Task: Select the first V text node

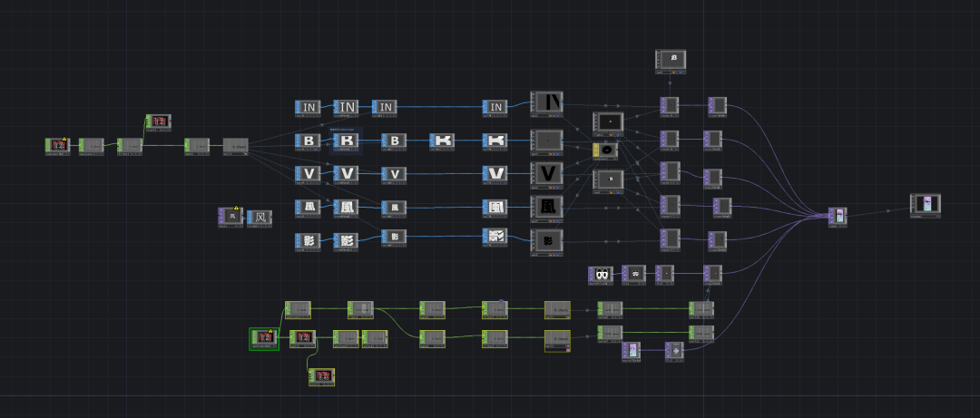Action: tap(308, 174)
